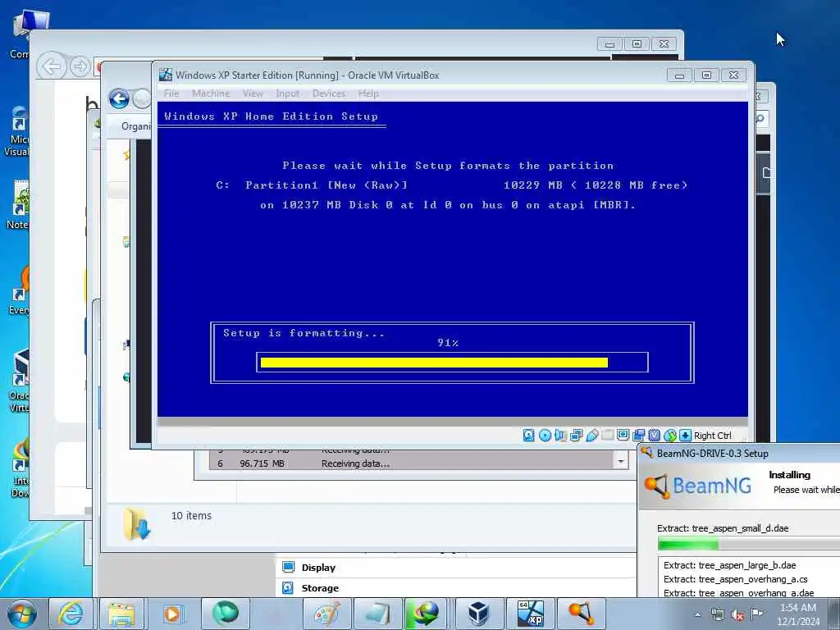Click the download list scroll-down arrow
The image size is (840, 630).
point(620,461)
